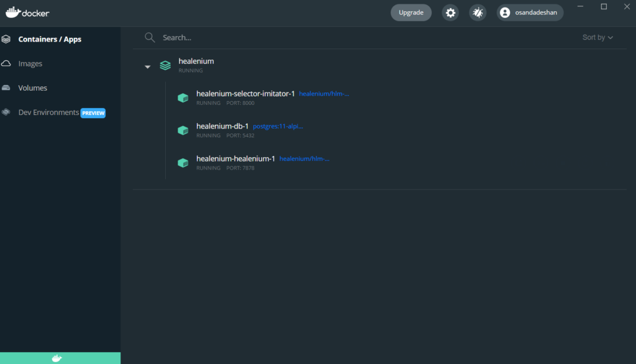
Task: Open Settings gear icon in header
Action: click(x=450, y=12)
